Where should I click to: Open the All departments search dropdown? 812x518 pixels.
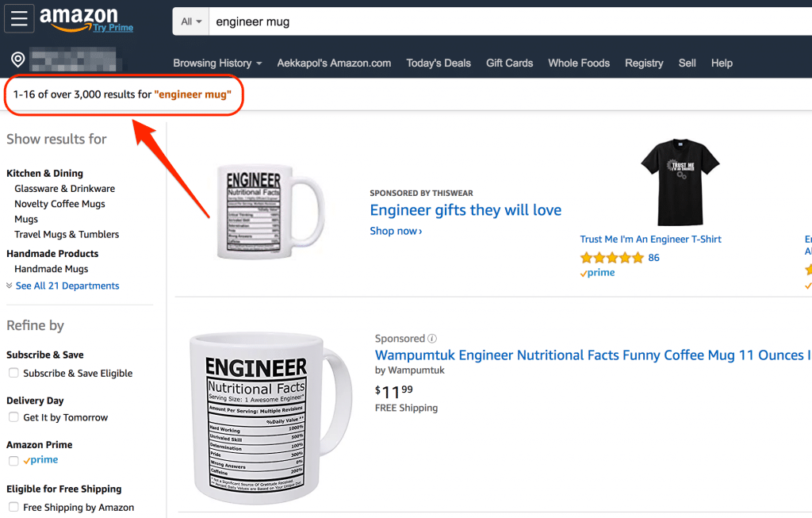(191, 21)
